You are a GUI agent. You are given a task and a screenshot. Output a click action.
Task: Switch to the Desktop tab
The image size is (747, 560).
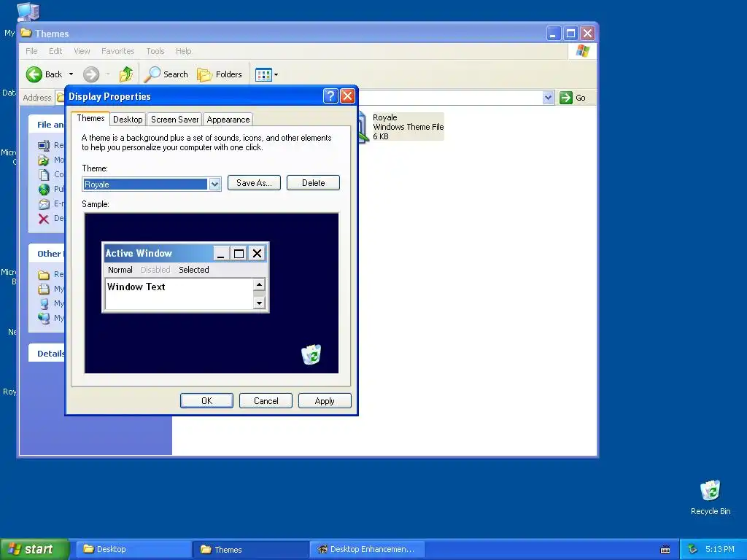(x=128, y=120)
